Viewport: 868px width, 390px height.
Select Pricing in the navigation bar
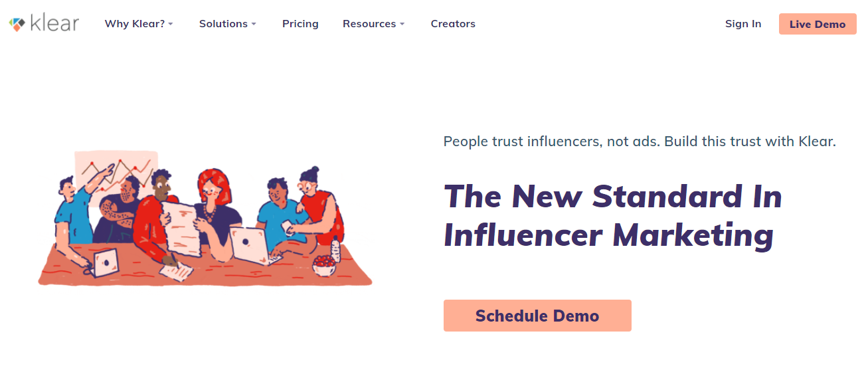300,23
